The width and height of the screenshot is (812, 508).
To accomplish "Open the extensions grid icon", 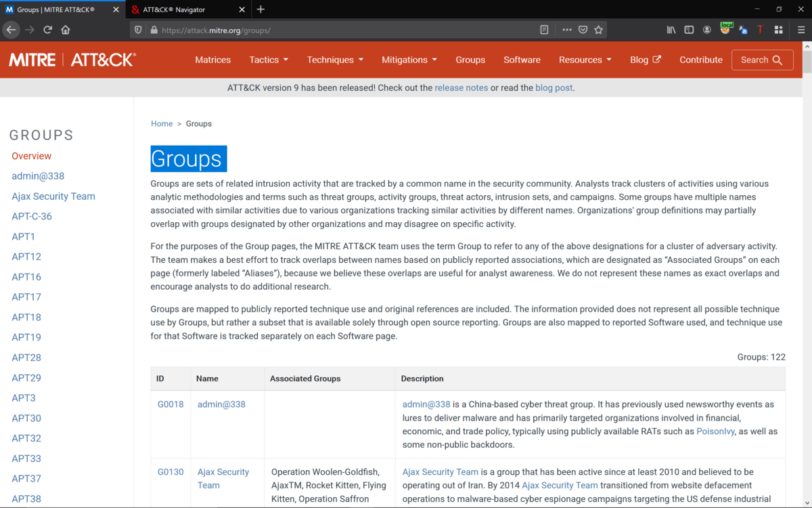I will (x=778, y=30).
